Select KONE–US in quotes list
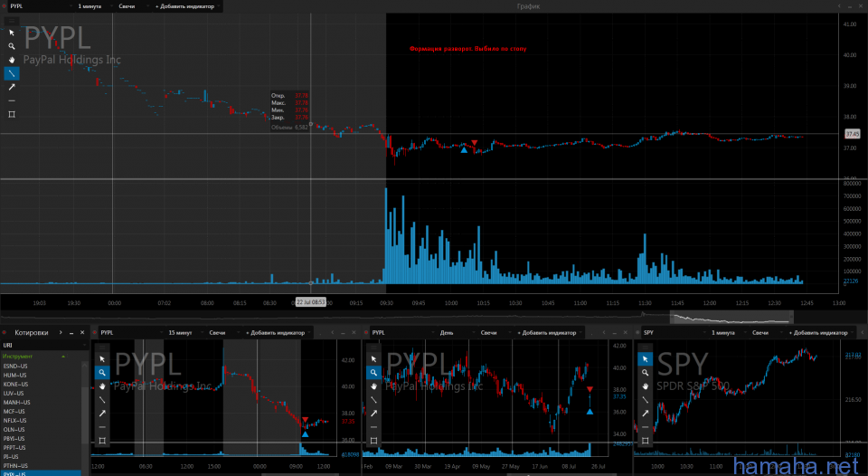Viewport: 868px width, 476px height. 41,384
